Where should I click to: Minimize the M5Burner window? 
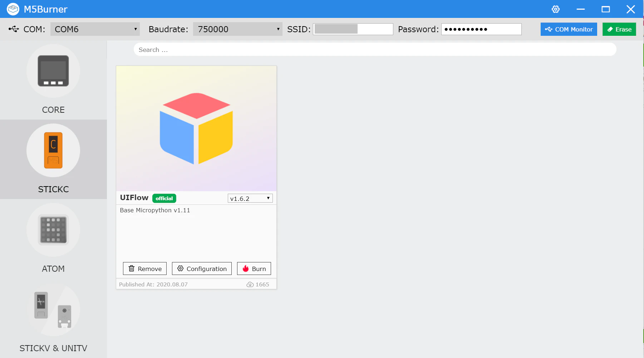581,9
